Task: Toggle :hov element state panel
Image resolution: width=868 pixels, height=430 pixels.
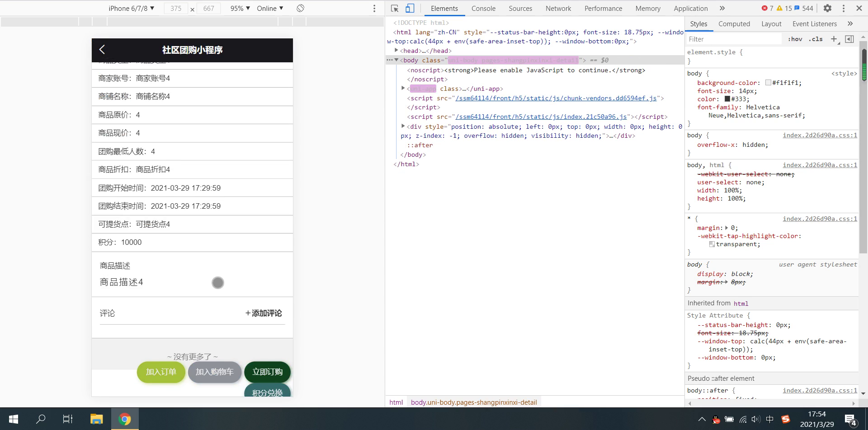Action: 795,39
